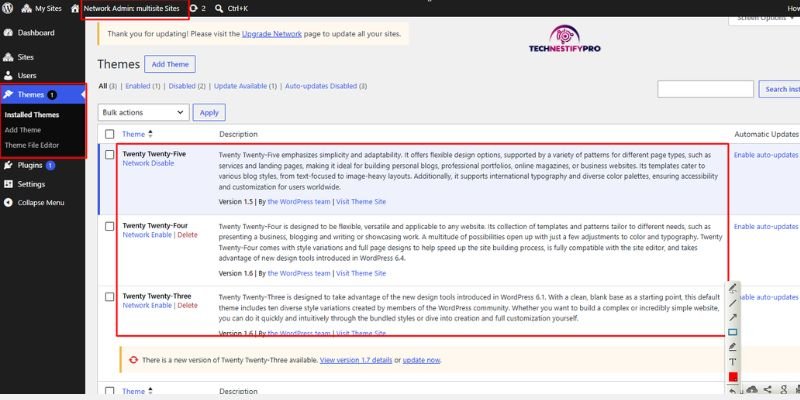Open Plugins in the sidebar
This screenshot has height=400, width=800.
coord(30,165)
